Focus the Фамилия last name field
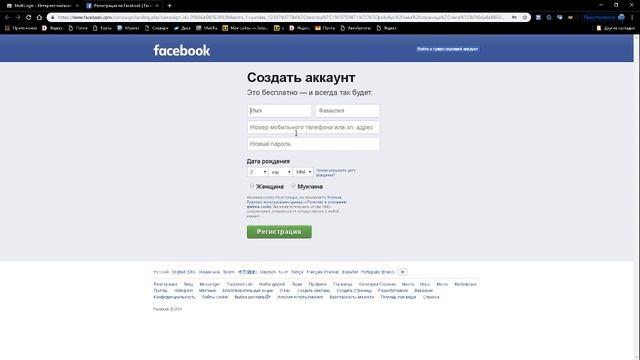Screen dimensions: 640x360 tap(347, 111)
